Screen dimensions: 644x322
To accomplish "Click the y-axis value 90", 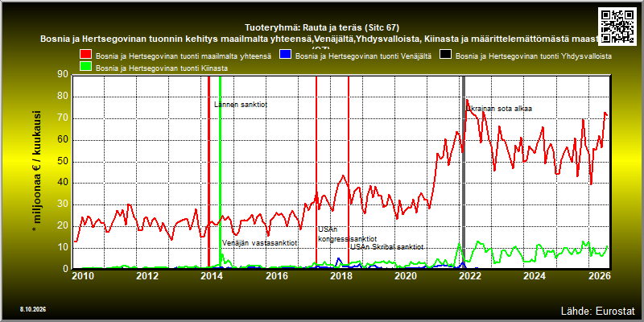I will (63, 75).
